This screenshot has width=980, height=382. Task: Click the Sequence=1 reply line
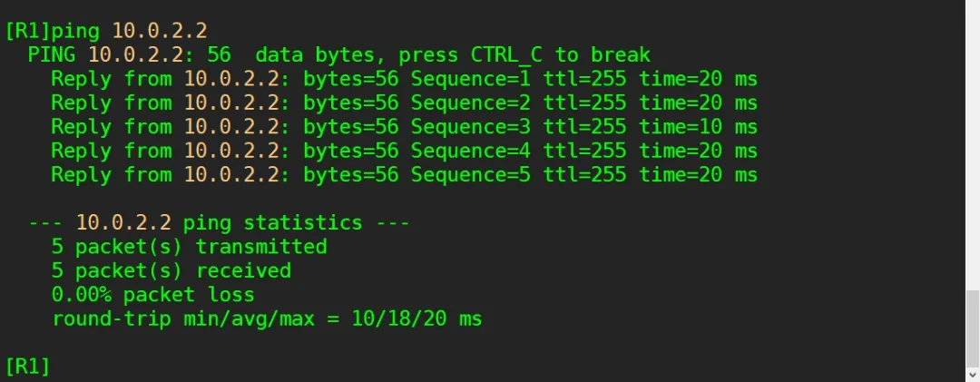coord(404,79)
